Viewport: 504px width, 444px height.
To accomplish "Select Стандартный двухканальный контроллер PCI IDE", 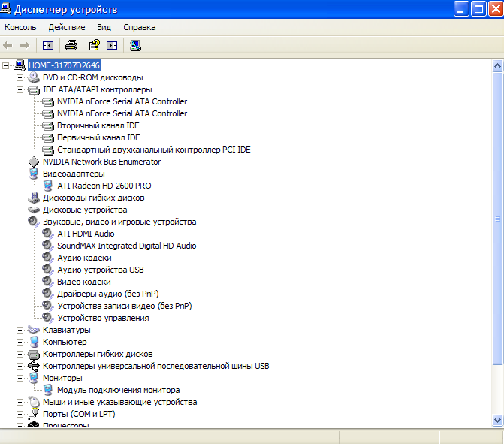I will pos(153,150).
